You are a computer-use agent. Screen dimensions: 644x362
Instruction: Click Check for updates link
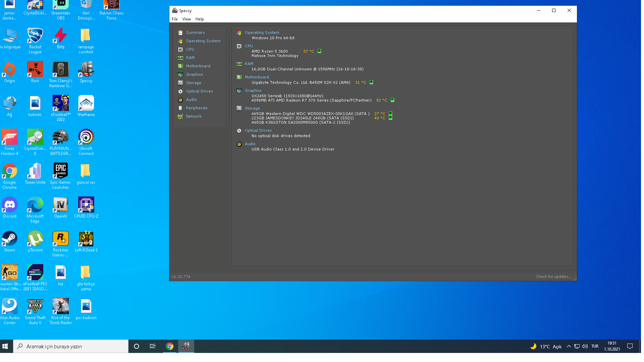(553, 277)
